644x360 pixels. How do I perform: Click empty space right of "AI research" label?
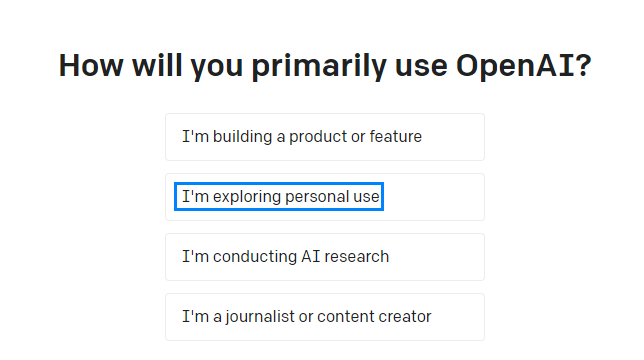click(436, 257)
